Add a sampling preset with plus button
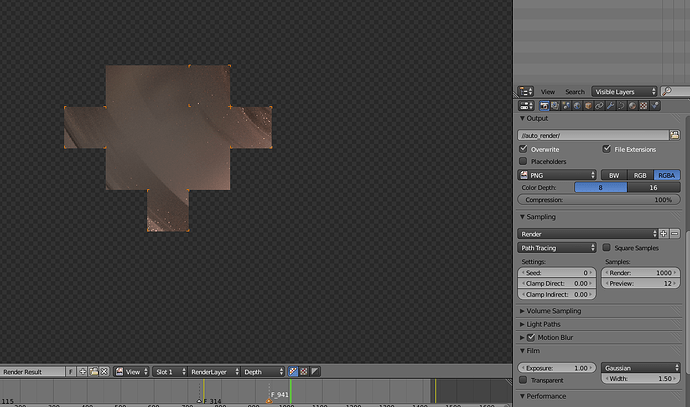 (x=664, y=234)
